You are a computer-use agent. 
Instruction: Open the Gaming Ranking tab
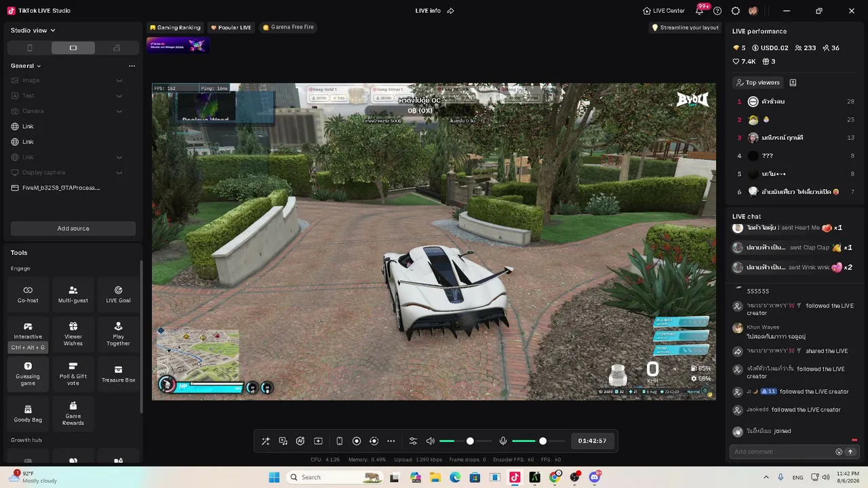tap(175, 28)
